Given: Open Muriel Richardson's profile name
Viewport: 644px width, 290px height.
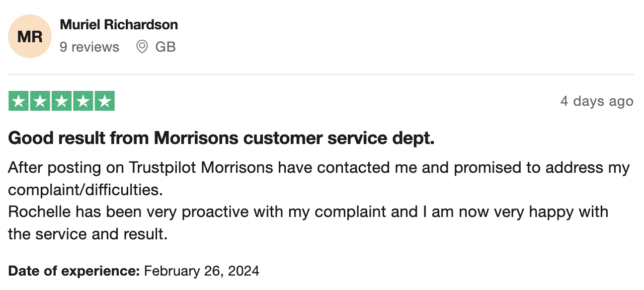Looking at the screenshot, I should [x=119, y=24].
